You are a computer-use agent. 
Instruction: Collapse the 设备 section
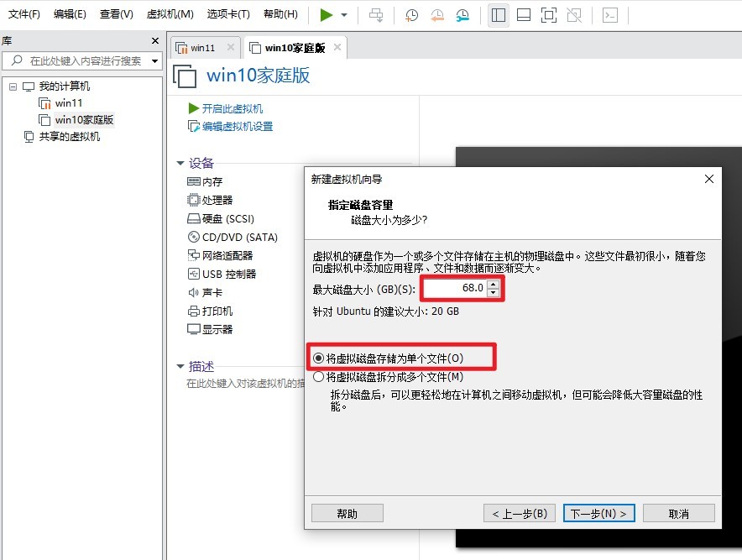click(x=180, y=164)
